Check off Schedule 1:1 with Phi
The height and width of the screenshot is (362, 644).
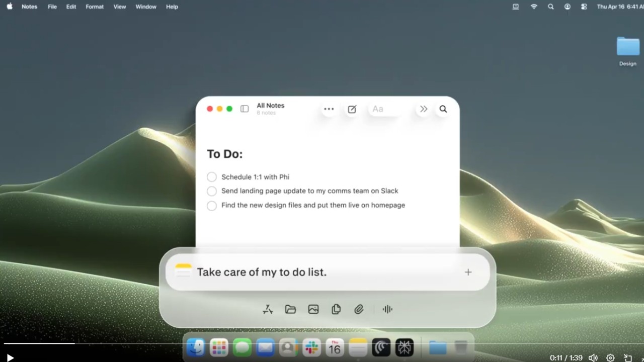coord(212,177)
